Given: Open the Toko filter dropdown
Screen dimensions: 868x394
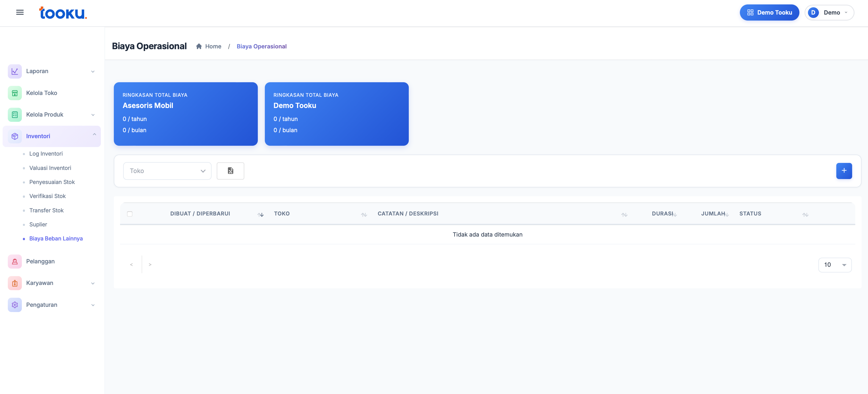Looking at the screenshot, I should (167, 171).
